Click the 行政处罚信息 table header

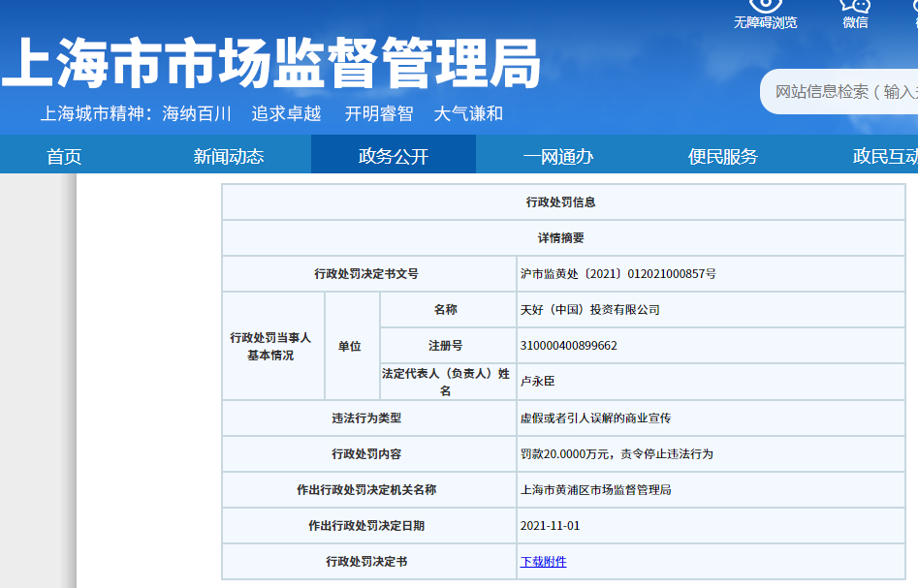click(x=560, y=202)
